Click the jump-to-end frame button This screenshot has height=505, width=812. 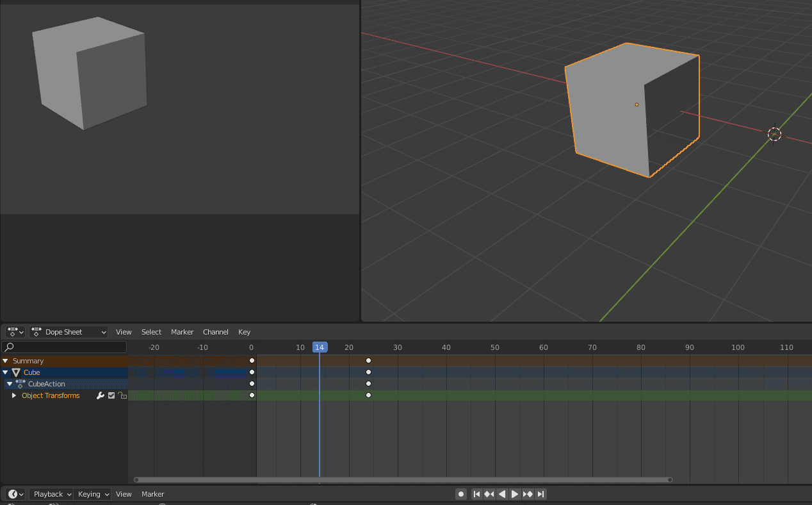(x=540, y=493)
